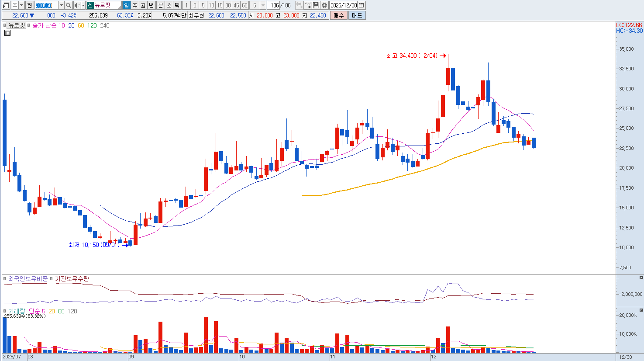
Task: Select the 60-day moving average label
Action: (x=81, y=25)
